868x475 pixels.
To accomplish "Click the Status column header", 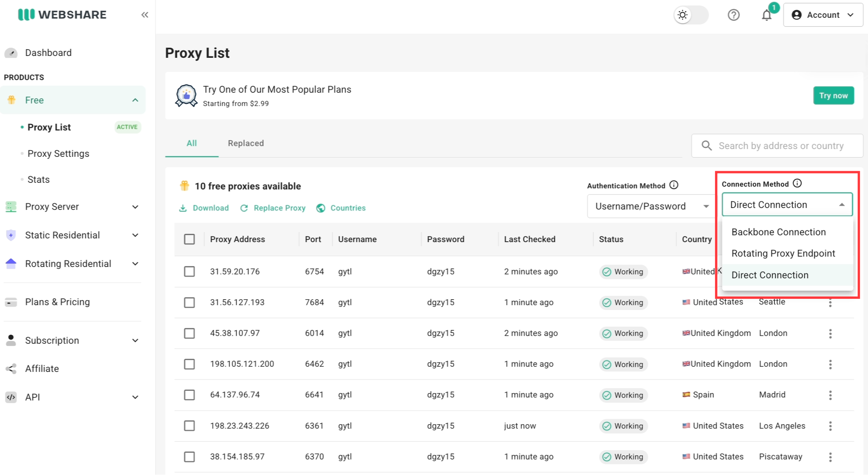I will point(611,239).
